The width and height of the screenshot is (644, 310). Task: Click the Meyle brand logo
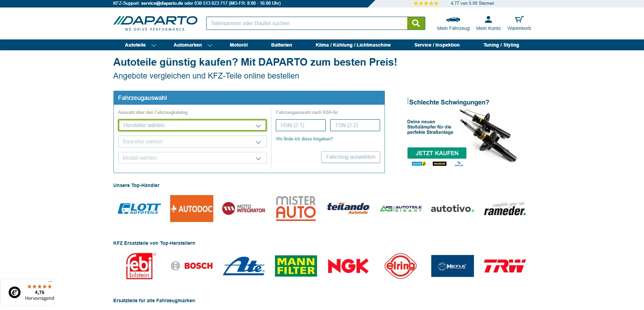pos(452,266)
